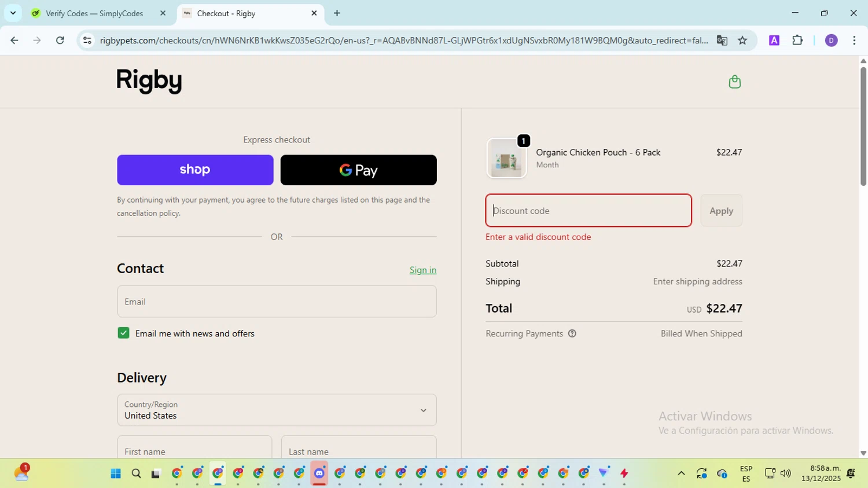Select the Checkout - Rigby tab
The height and width of the screenshot is (488, 868).
(x=250, y=13)
